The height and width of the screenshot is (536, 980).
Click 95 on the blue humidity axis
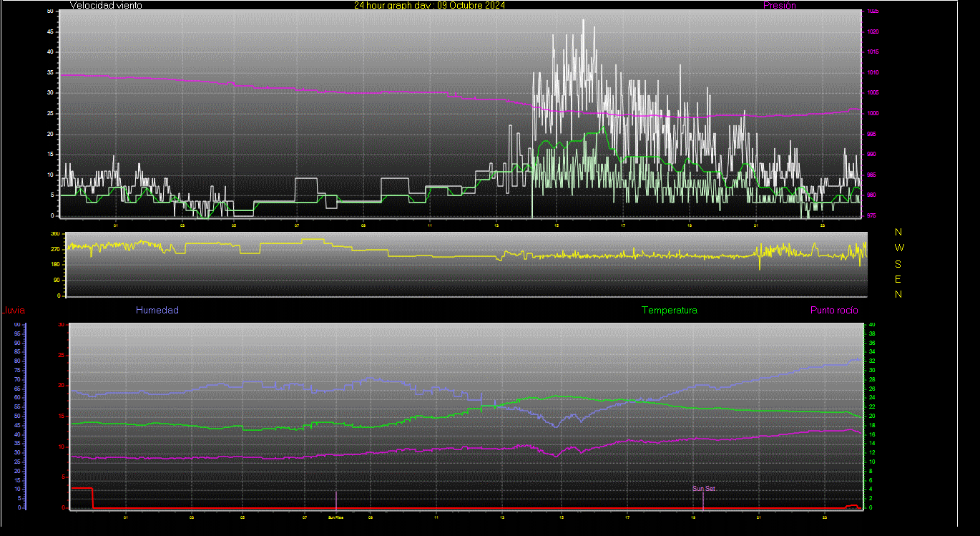click(16, 334)
